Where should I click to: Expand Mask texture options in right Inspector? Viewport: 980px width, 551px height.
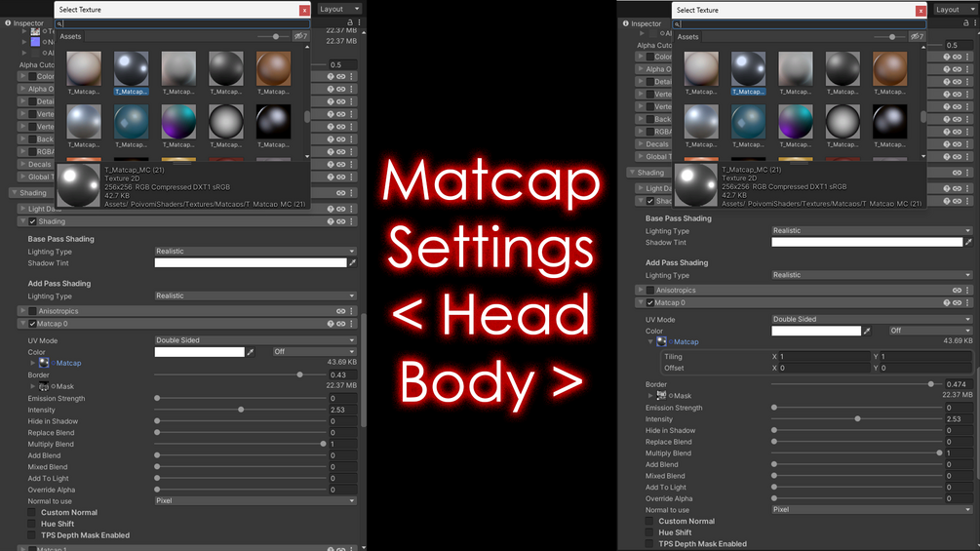650,395
